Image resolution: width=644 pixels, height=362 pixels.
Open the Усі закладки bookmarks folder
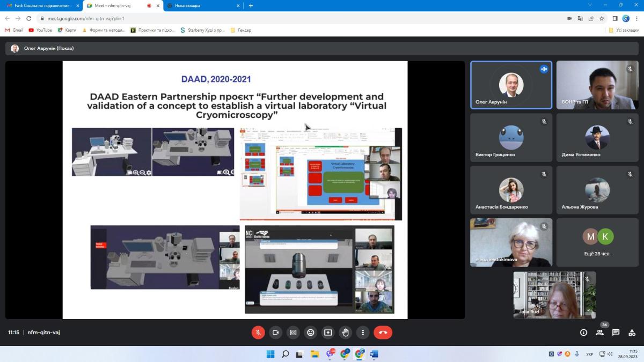pos(623,30)
